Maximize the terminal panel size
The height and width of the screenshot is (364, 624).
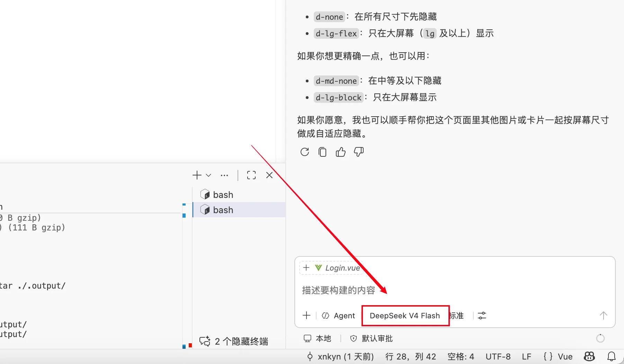pyautogui.click(x=251, y=175)
